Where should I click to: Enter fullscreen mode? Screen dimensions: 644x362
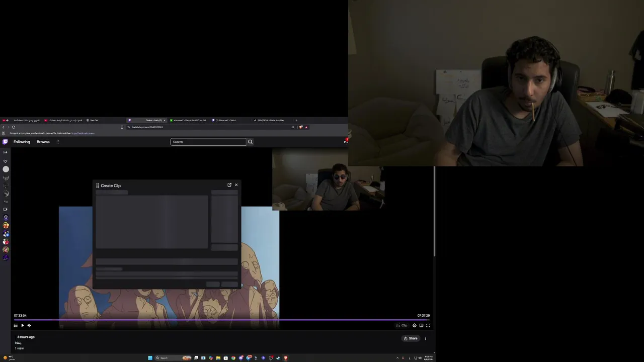click(428, 325)
